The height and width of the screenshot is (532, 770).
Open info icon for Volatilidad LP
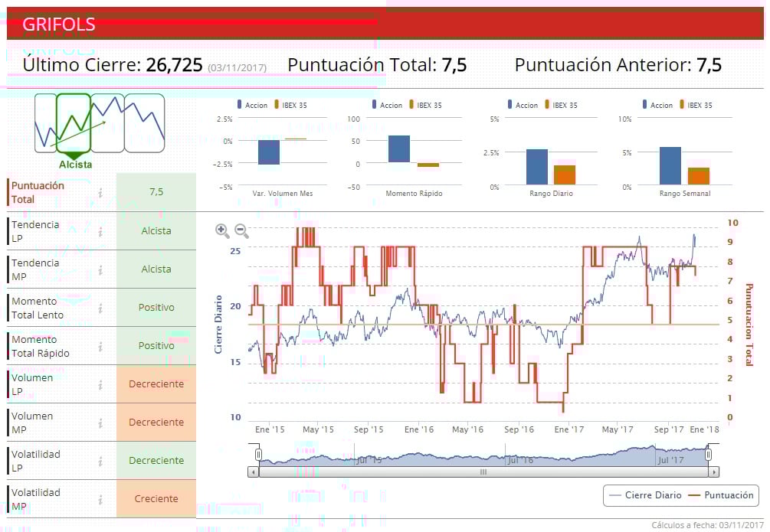[x=100, y=461]
